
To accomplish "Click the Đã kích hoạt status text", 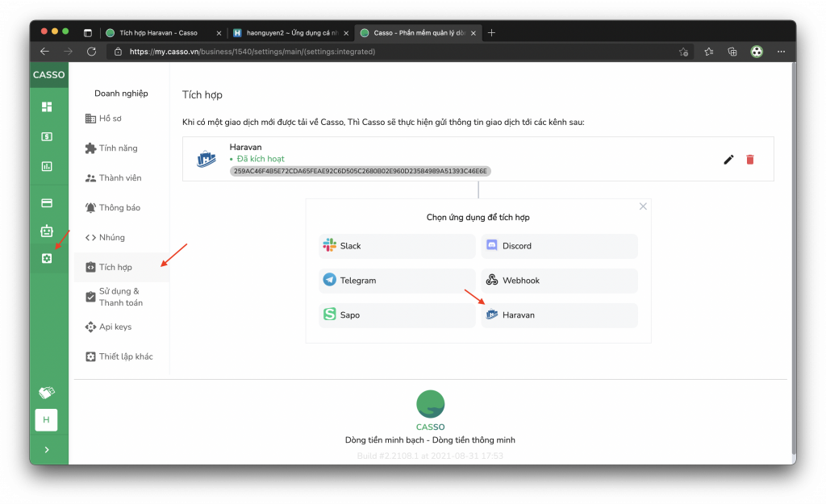I will [x=261, y=159].
